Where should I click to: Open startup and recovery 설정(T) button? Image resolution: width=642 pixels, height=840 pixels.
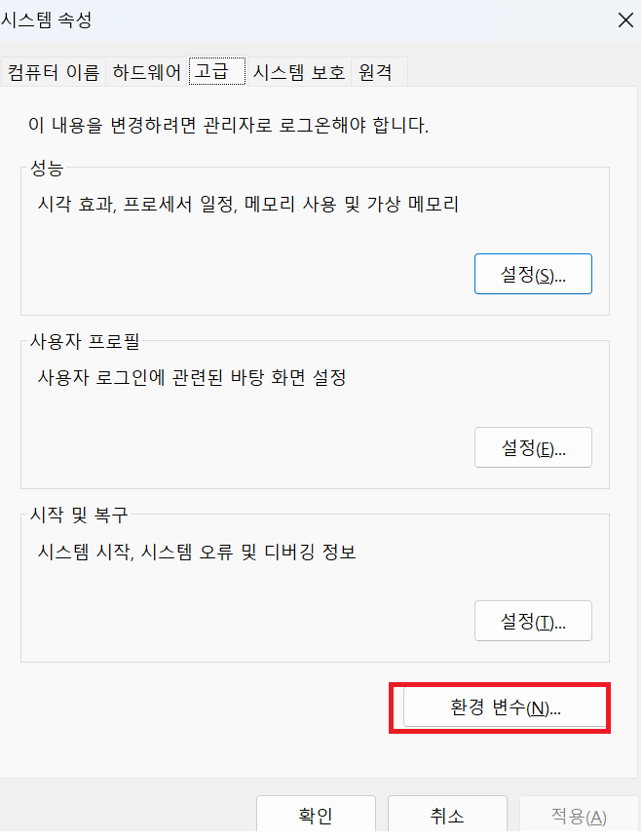[533, 621]
